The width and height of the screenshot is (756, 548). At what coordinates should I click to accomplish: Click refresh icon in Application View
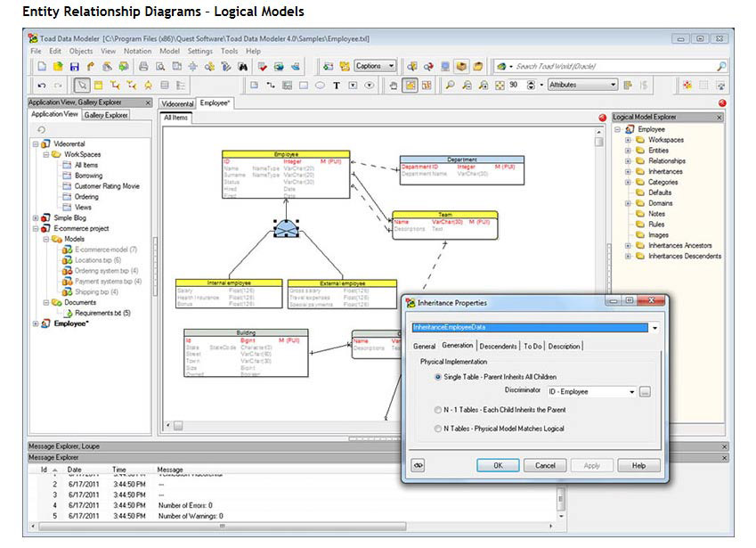pos(42,129)
